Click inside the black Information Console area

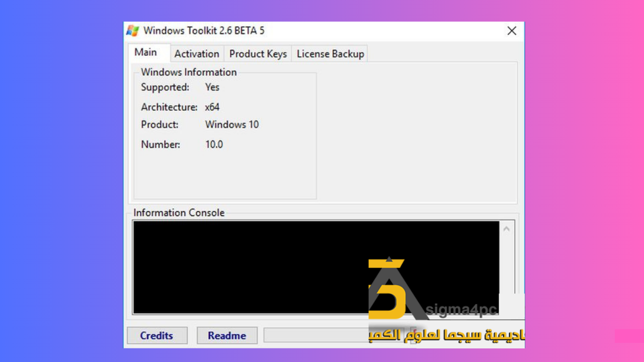[x=316, y=267]
